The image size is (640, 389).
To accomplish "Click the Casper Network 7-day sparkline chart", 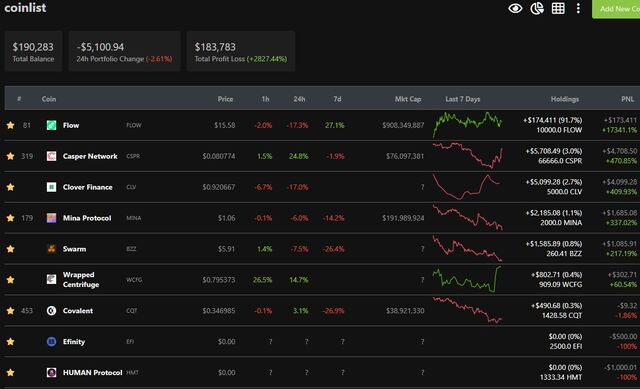I will tap(467, 155).
